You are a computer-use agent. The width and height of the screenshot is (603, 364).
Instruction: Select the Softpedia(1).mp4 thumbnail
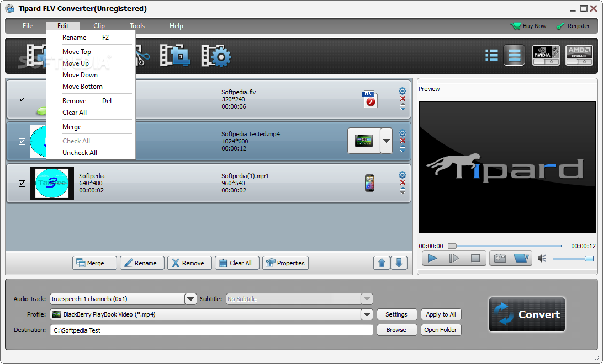tap(52, 183)
